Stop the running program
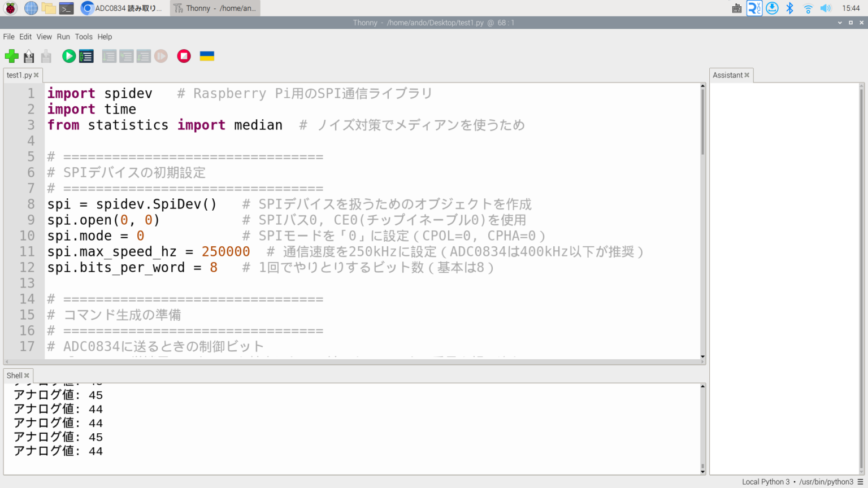Viewport: 868px width, 488px height. click(184, 56)
